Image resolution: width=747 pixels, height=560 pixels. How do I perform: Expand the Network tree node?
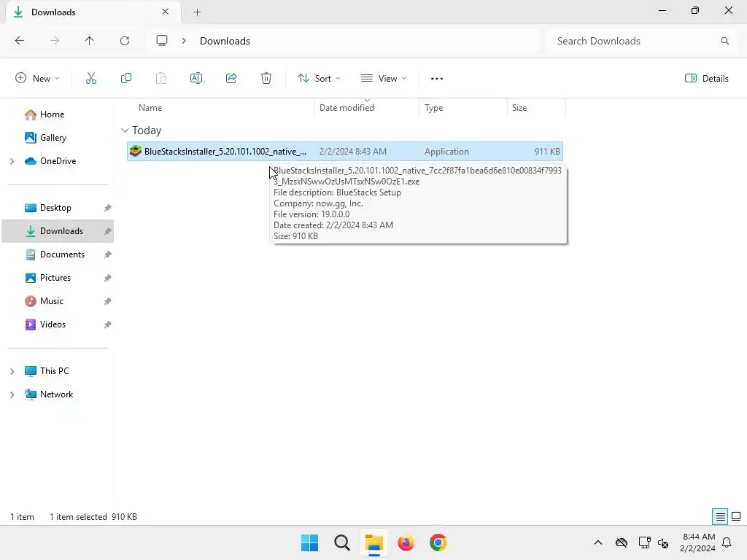[x=12, y=394]
